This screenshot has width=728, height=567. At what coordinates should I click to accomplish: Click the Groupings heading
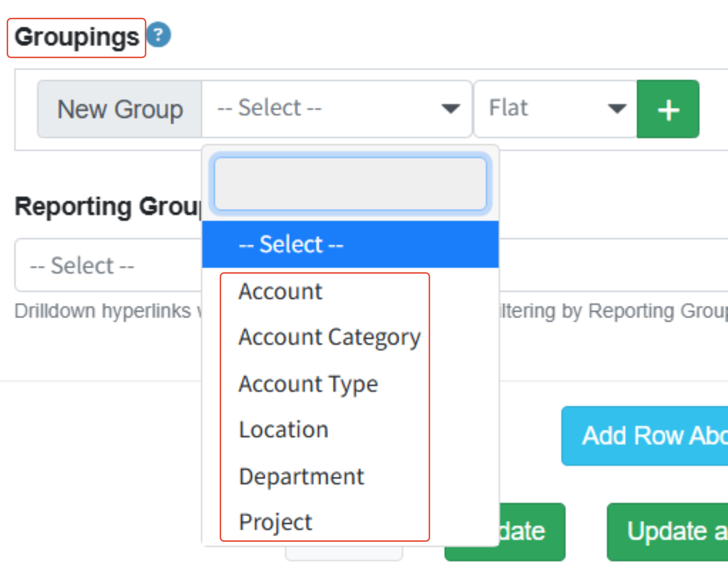pos(77,37)
